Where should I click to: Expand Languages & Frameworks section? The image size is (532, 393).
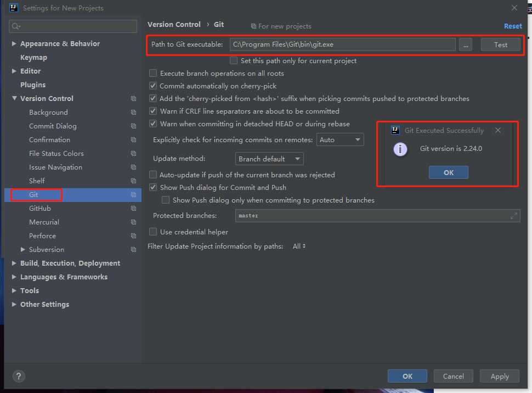click(x=14, y=277)
